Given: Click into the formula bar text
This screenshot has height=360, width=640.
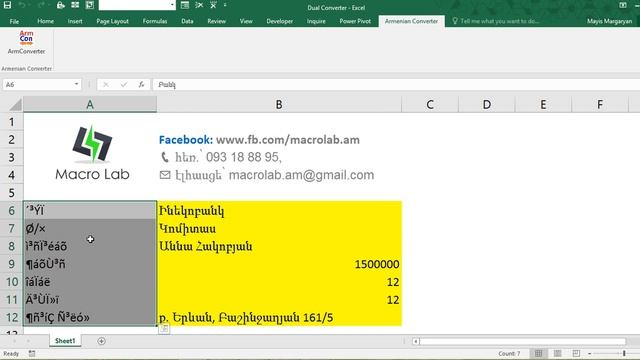Looking at the screenshot, I should pos(396,84).
